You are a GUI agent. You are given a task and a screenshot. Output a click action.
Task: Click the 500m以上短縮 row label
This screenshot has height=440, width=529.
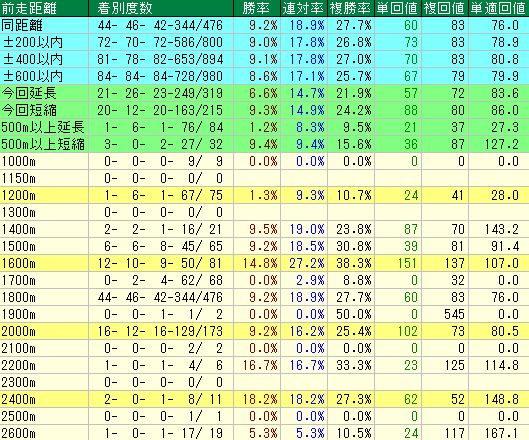[x=43, y=144]
